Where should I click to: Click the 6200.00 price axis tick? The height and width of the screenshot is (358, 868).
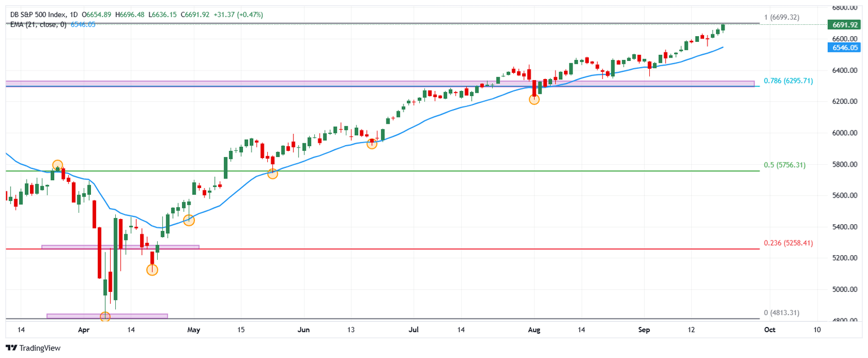pos(845,102)
